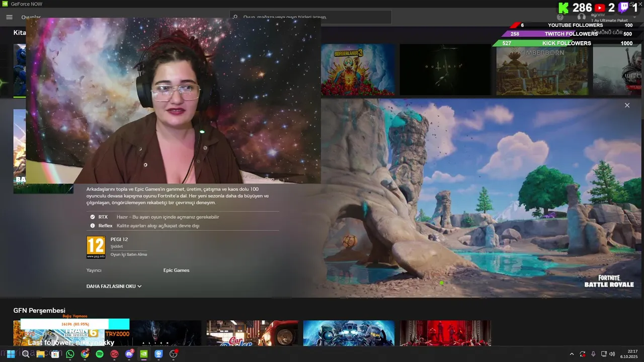The width and height of the screenshot is (644, 362).
Task: Click the Twitch logo in the overlay
Action: [624, 8]
